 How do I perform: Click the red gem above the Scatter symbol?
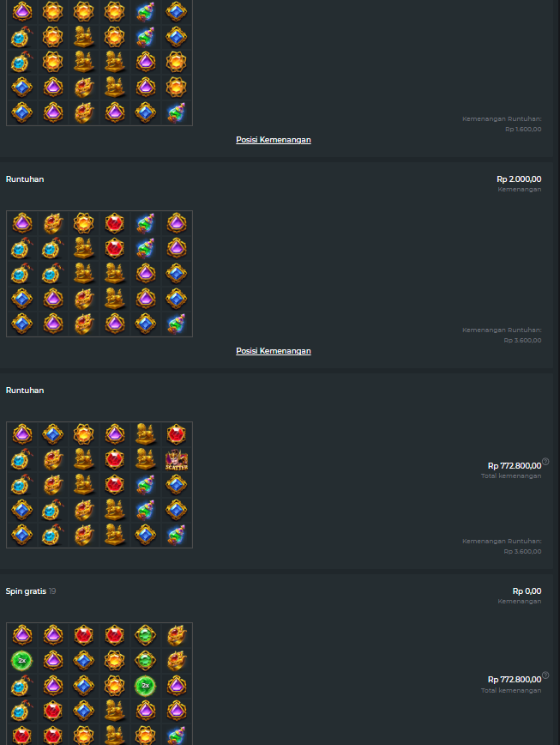[x=176, y=434]
